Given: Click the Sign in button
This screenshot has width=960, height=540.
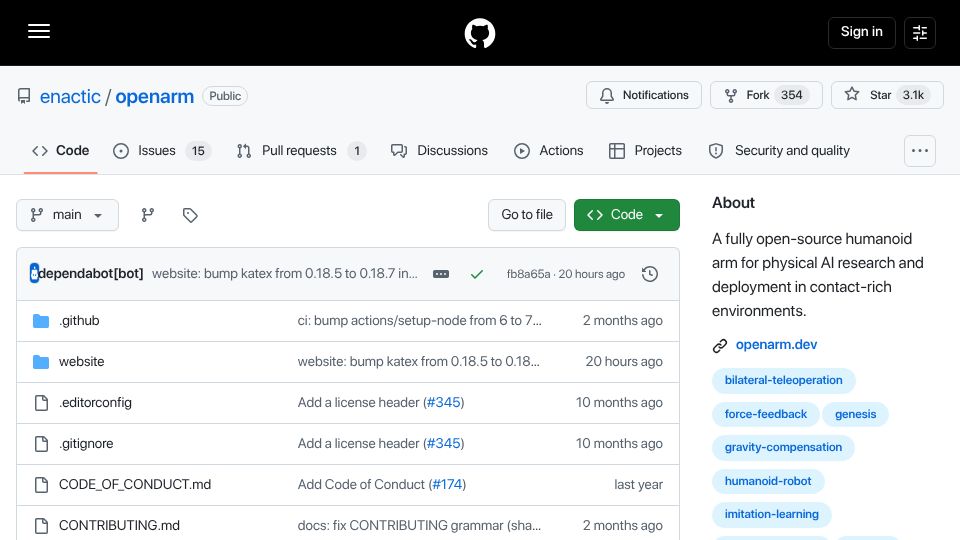Looking at the screenshot, I should [861, 32].
